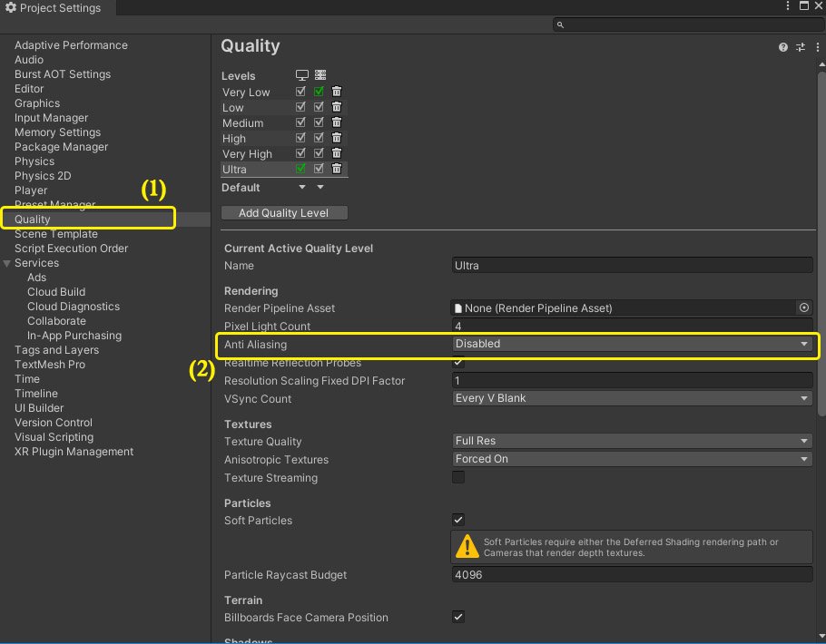Open the preset selector sliders icon
The width and height of the screenshot is (826, 644).
pos(801,47)
